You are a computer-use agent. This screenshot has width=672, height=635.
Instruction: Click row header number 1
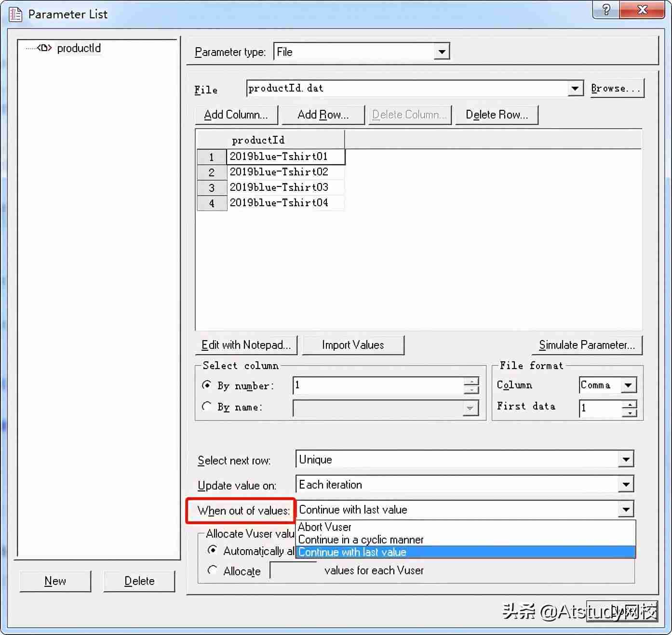212,157
